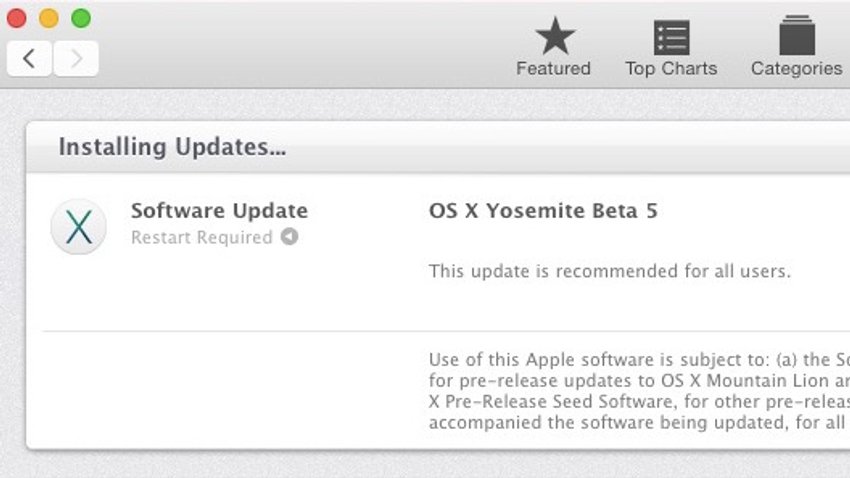Click the forward chevron navigation button

(76, 58)
